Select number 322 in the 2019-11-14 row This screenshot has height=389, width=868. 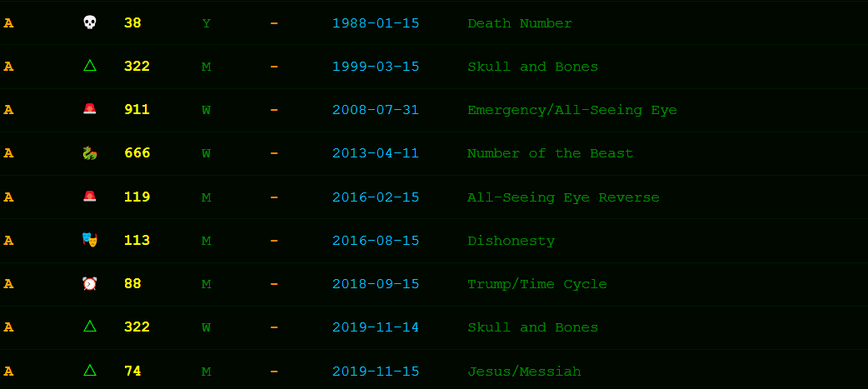pos(137,327)
